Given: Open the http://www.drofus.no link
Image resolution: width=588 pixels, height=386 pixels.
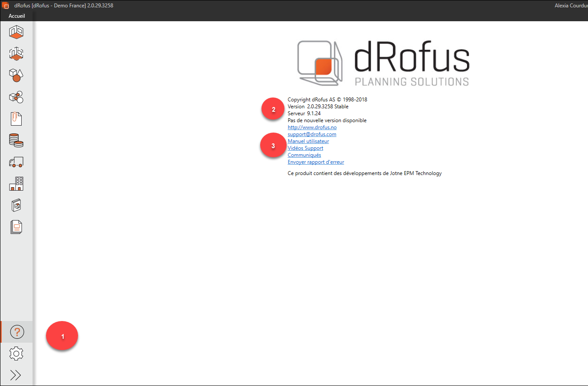Looking at the screenshot, I should click(x=312, y=127).
